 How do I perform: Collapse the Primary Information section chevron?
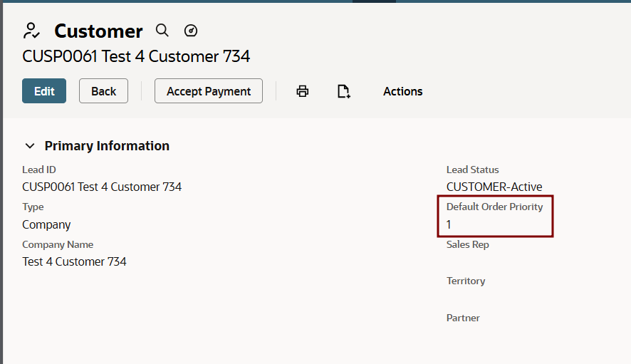pos(30,146)
